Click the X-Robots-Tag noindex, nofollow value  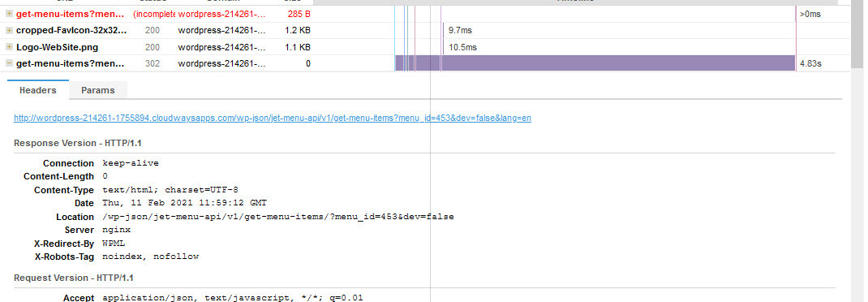coord(151,257)
